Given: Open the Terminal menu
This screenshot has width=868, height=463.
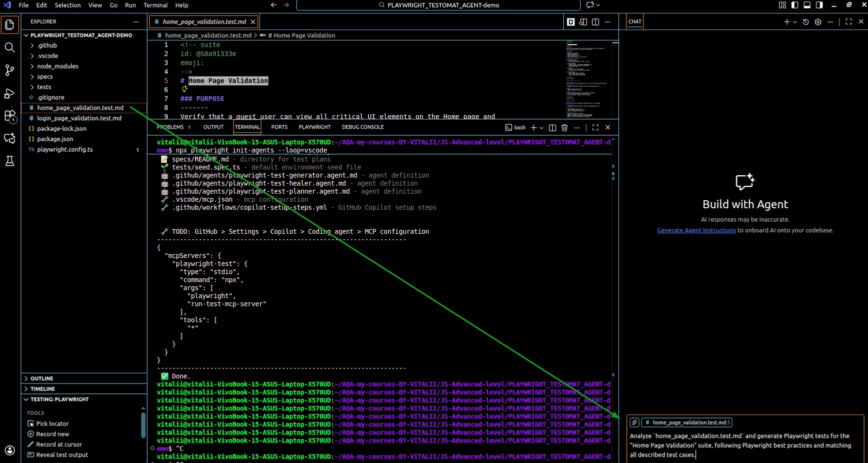Looking at the screenshot, I should click(155, 5).
